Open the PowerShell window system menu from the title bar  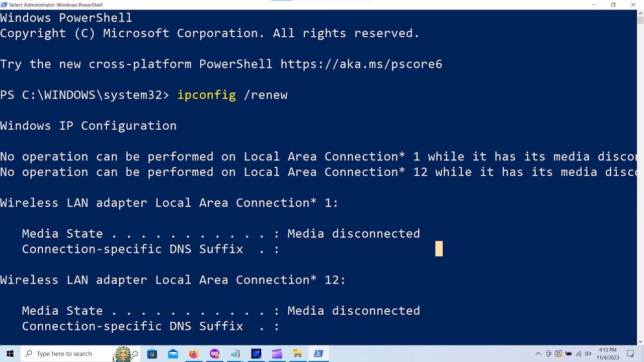(4, 5)
